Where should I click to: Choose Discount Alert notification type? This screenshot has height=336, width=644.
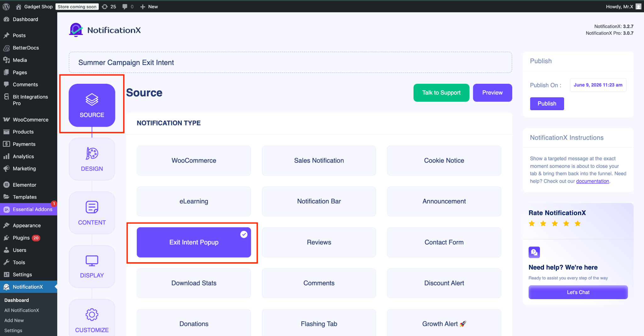pyautogui.click(x=444, y=283)
